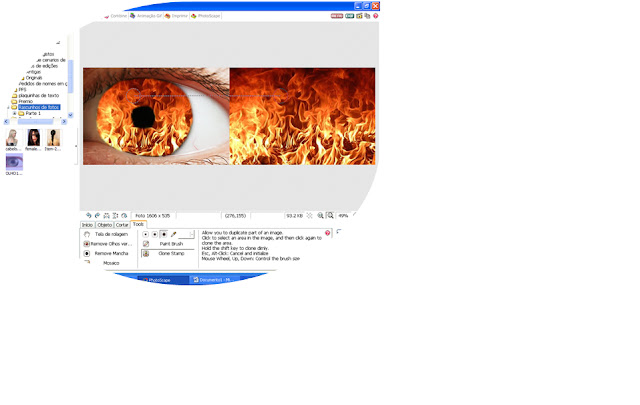Click the 93.2 KB file size text

coord(294,216)
